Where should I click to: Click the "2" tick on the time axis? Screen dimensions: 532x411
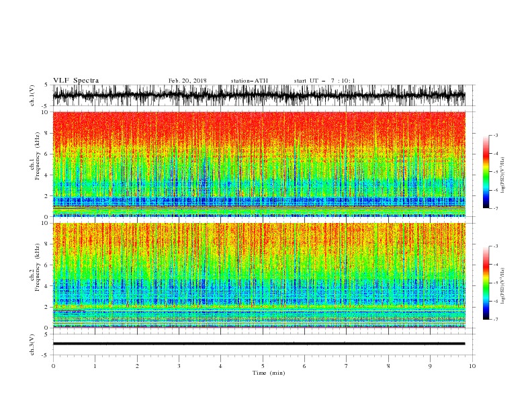[x=137, y=366]
